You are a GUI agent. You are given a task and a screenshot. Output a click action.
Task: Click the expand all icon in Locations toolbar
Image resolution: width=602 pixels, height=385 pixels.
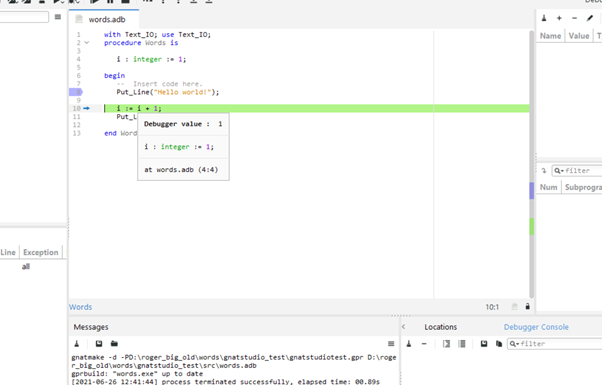(x=446, y=344)
